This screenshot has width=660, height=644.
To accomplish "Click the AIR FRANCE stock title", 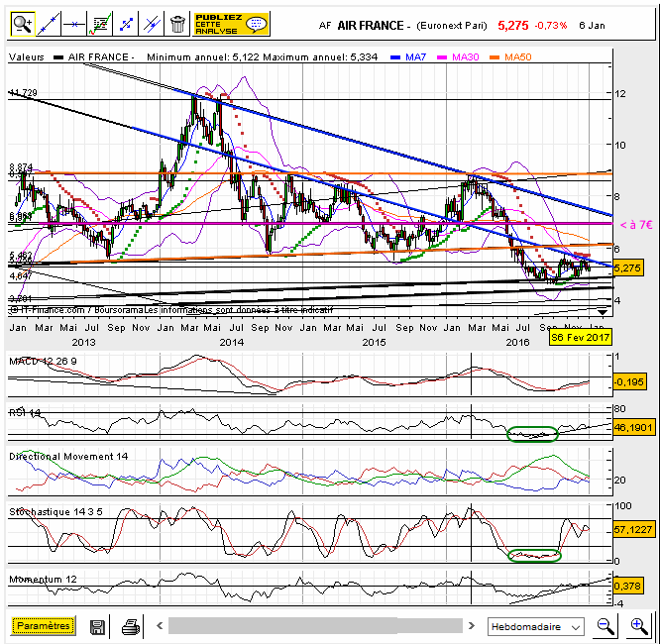I will coord(371,26).
